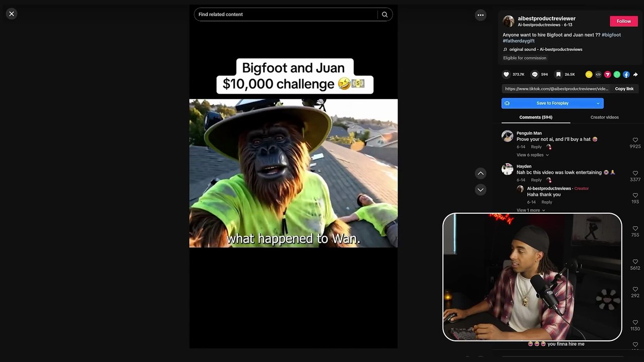
Task: Bookmark the video to favorites
Action: (558, 74)
